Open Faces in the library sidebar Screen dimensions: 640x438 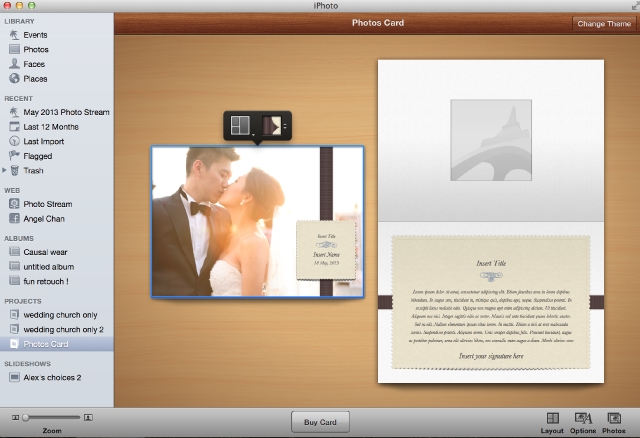click(x=34, y=64)
